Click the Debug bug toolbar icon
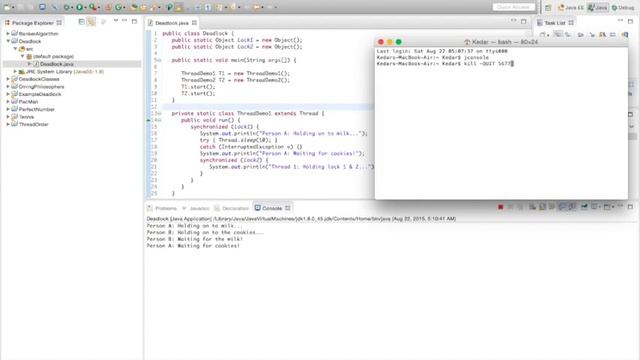 (66, 7)
